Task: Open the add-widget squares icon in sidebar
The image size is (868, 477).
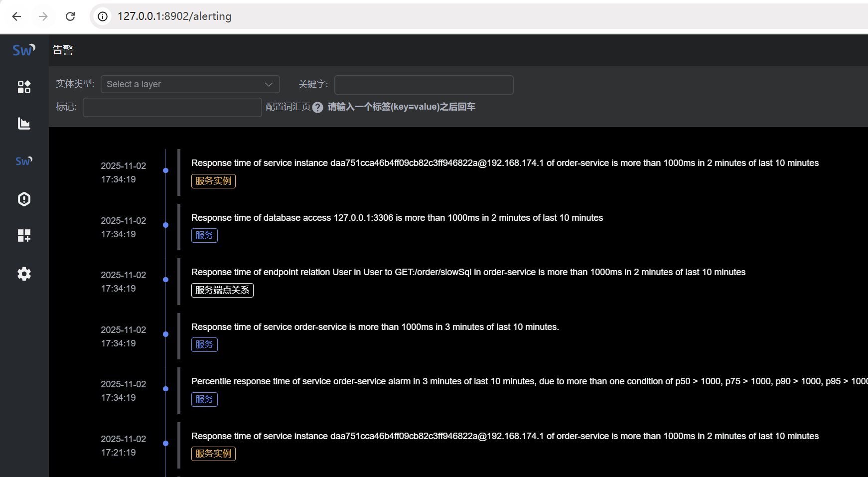Action: [x=24, y=235]
